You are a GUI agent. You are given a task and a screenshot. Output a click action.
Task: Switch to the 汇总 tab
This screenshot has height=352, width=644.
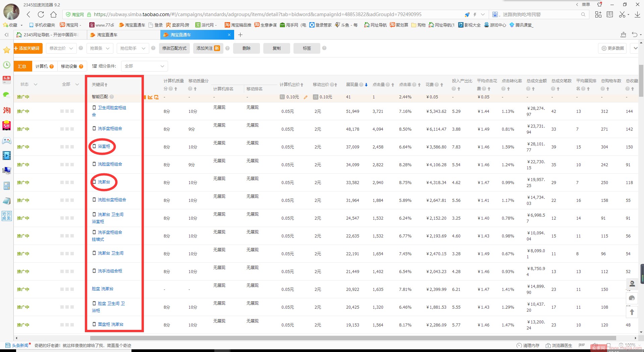[x=22, y=66]
